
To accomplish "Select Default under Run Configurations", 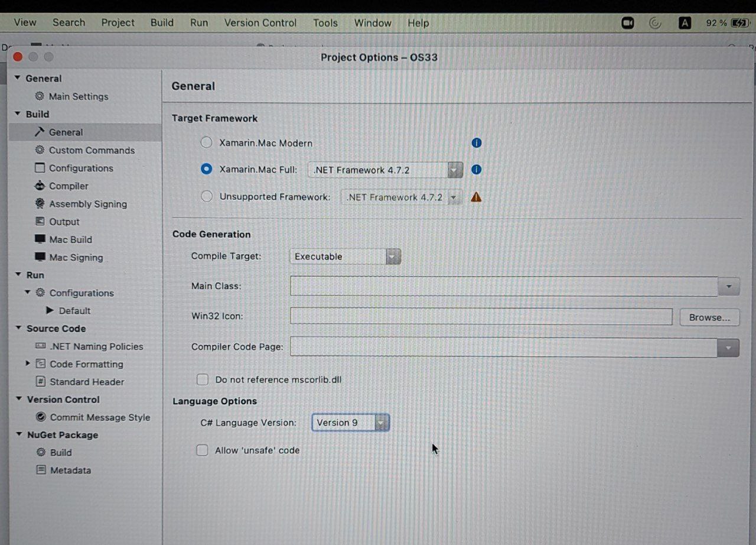I will coord(74,310).
